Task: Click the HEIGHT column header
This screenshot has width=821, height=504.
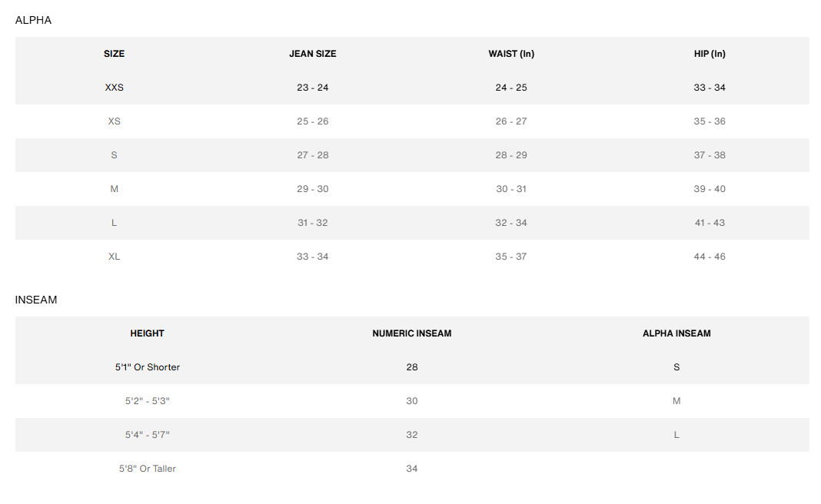Action: coord(147,333)
